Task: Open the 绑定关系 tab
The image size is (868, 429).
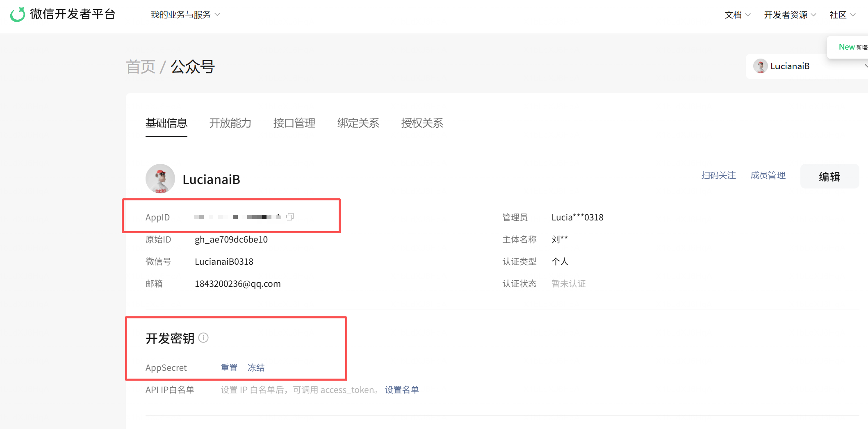Action: [x=358, y=123]
